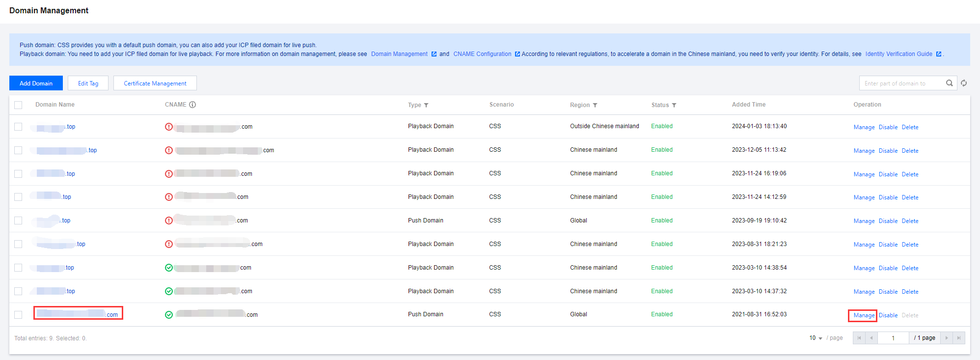Check the first domain row checkbox
The width and height of the screenshot is (980, 360).
(18, 127)
